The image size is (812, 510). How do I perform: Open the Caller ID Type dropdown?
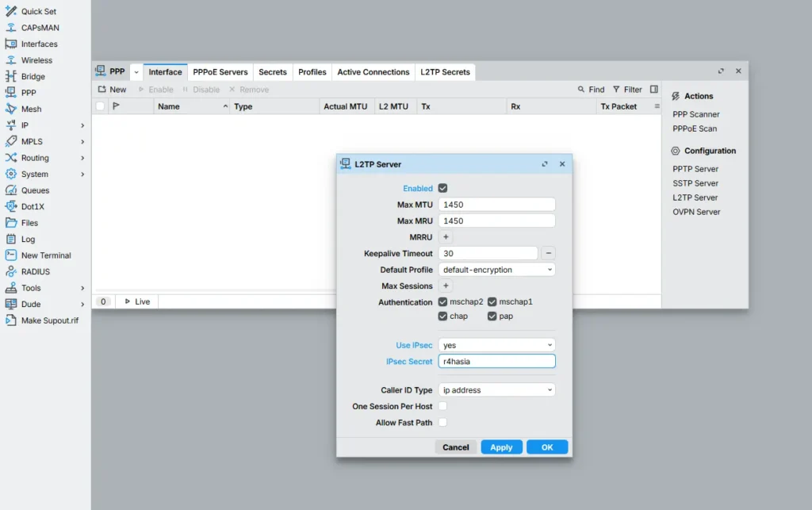click(x=496, y=390)
